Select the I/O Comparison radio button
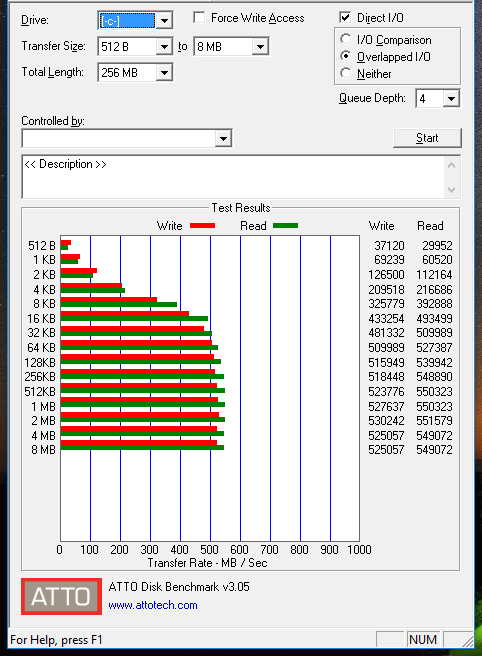 pos(346,39)
